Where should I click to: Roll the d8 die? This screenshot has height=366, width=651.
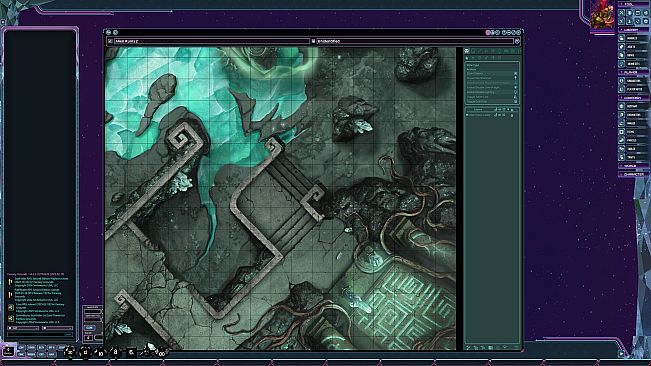click(x=115, y=352)
